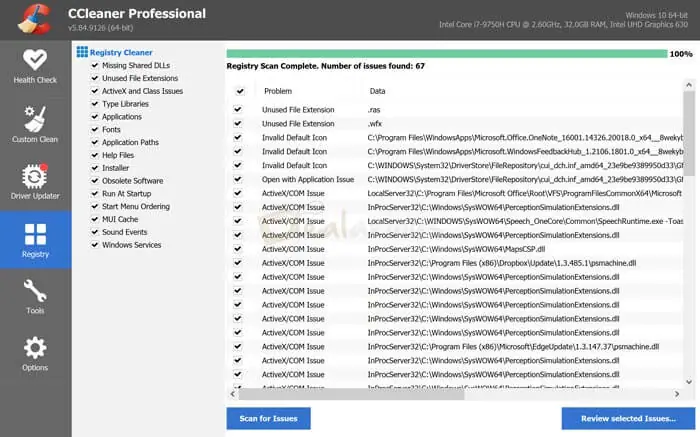700x437 pixels.
Task: Toggle ActiveX and Class Issues checkbox
Action: [x=95, y=91]
